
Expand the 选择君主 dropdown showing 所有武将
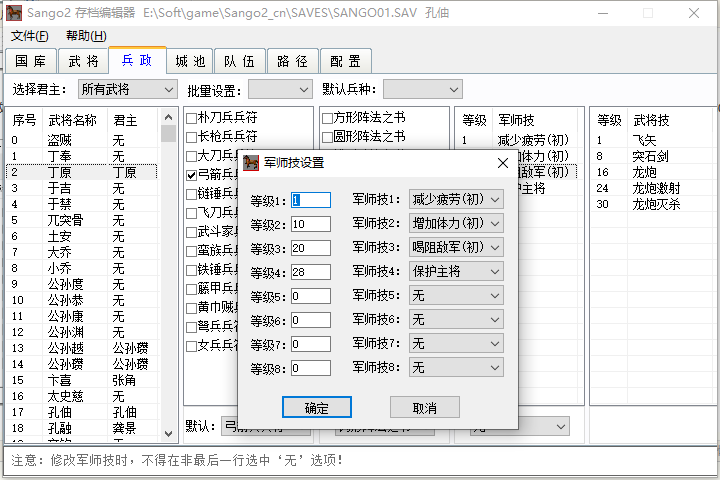point(128,90)
